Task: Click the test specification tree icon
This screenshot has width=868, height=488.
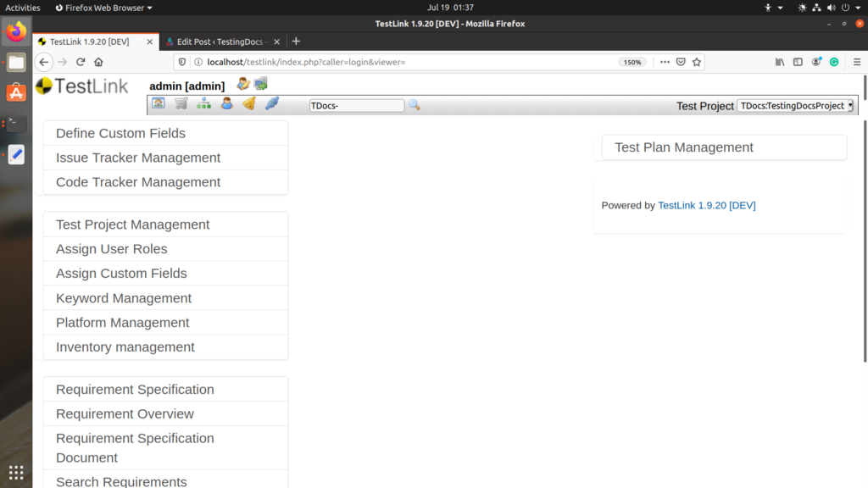Action: [x=204, y=103]
